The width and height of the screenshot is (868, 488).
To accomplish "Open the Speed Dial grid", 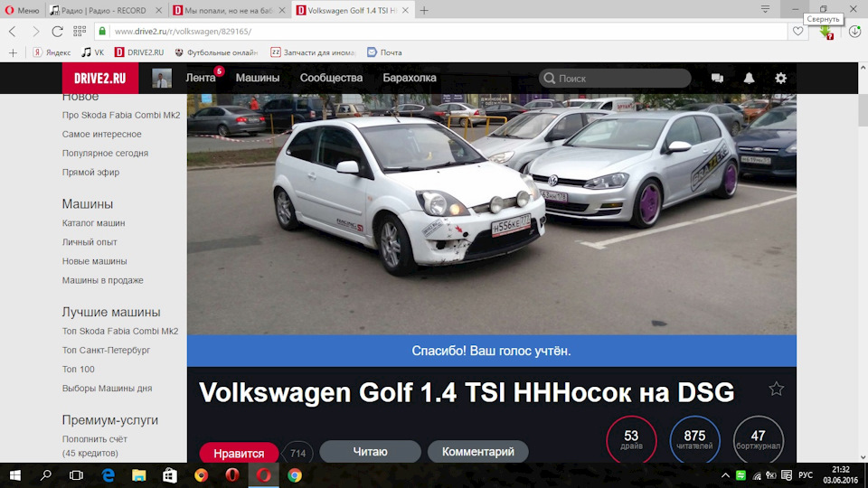I will pos(80,32).
